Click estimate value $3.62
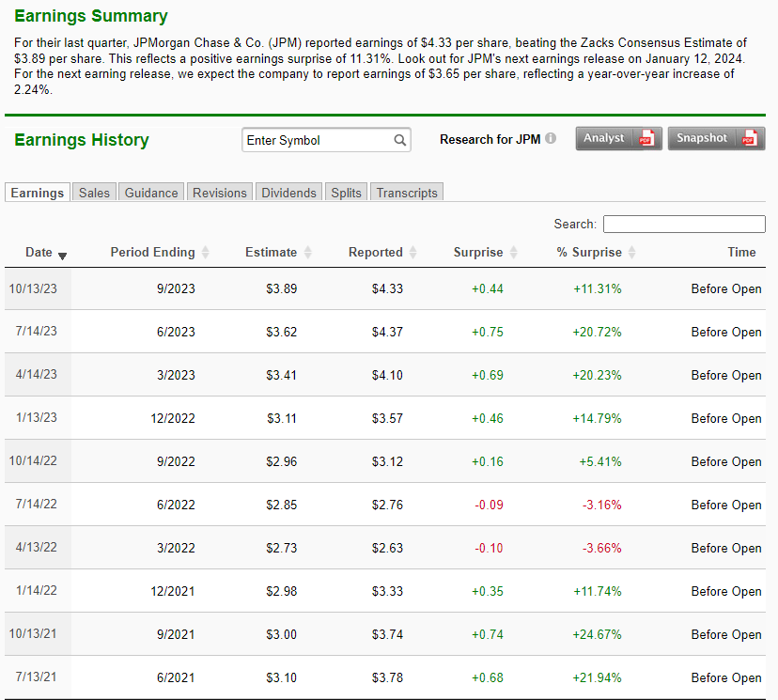This screenshot has height=700, width=778. (x=281, y=332)
